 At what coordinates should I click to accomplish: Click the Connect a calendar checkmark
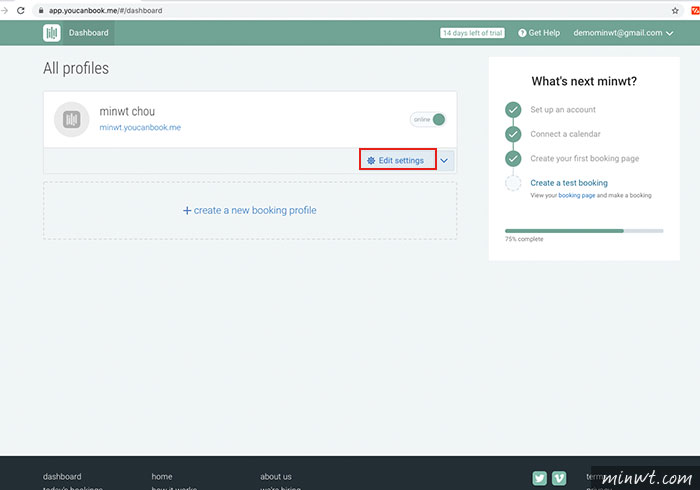513,134
